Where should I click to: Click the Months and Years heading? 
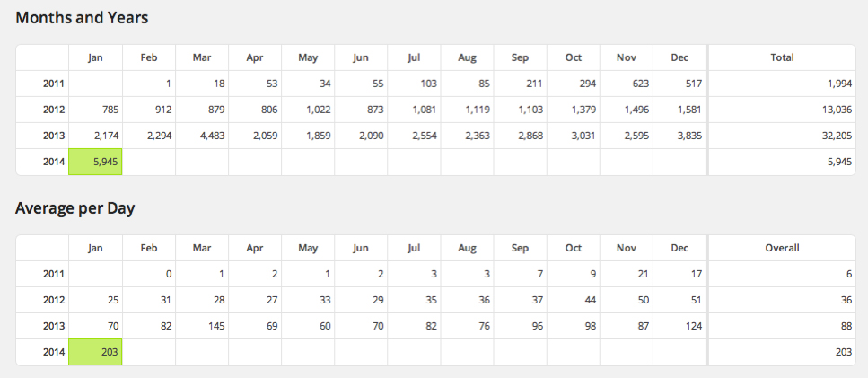(x=82, y=17)
